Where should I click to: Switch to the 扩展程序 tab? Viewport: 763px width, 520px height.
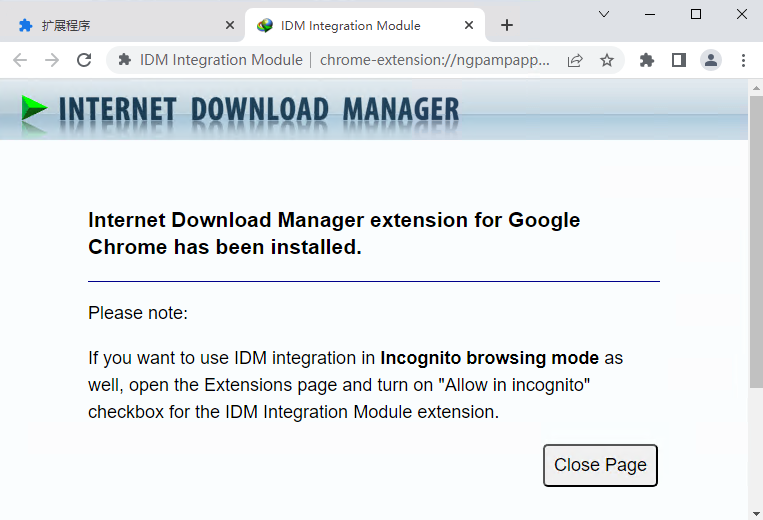[x=122, y=25]
